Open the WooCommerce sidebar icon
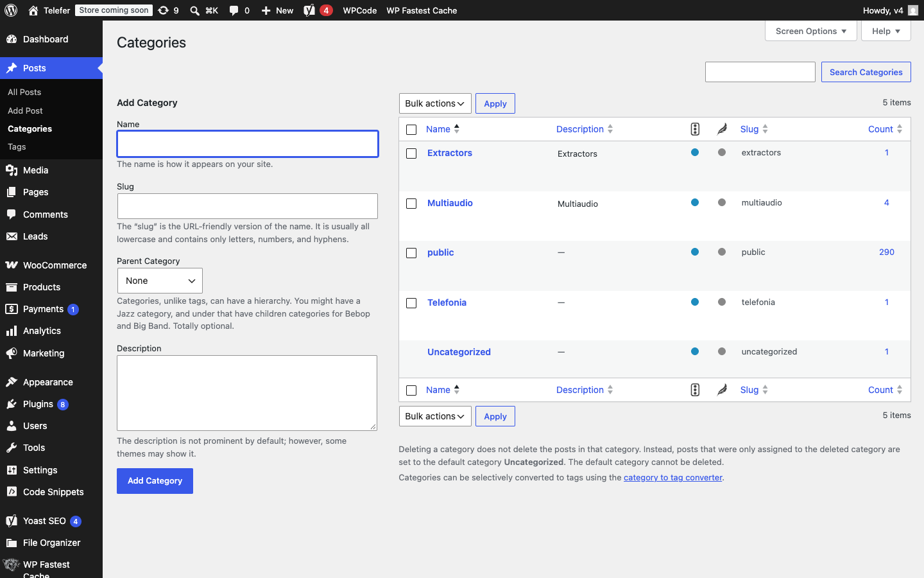924x578 pixels. point(12,265)
